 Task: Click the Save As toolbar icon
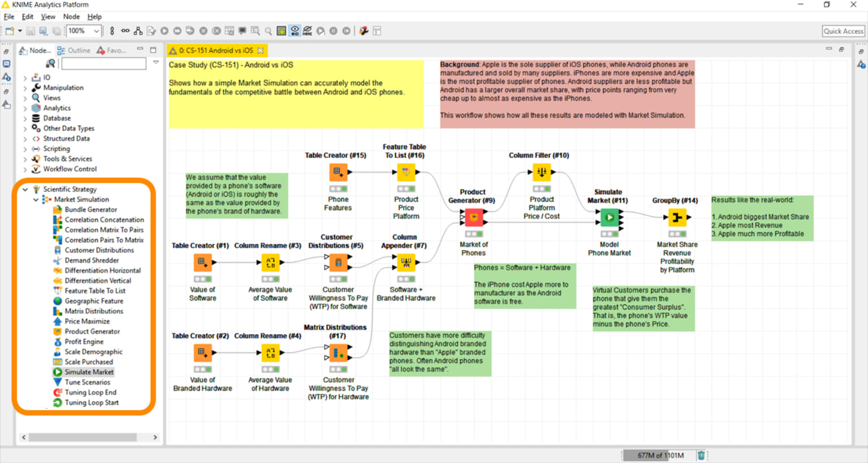(44, 31)
